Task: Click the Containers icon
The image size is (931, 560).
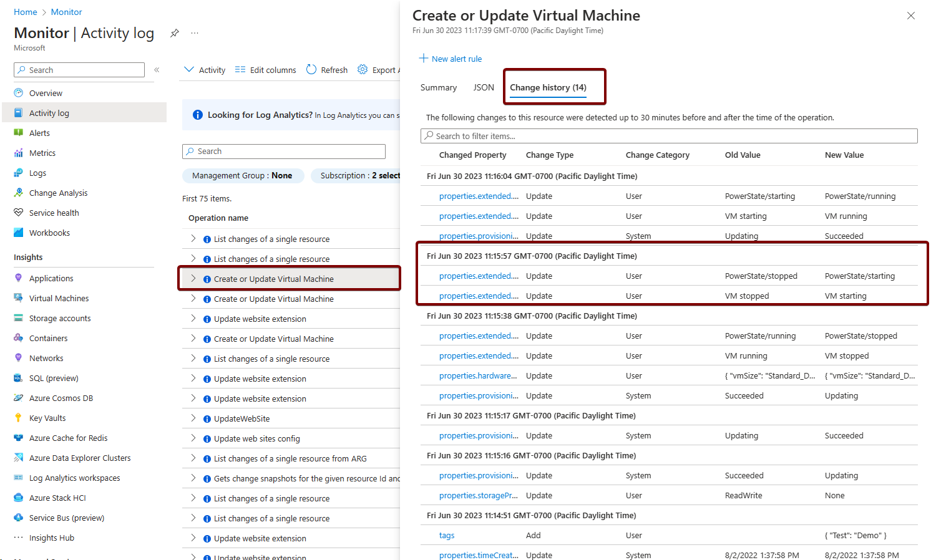Action: (x=19, y=338)
